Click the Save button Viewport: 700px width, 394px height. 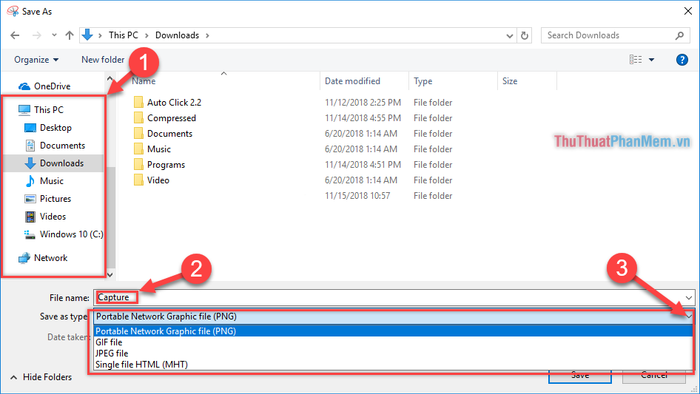click(580, 377)
